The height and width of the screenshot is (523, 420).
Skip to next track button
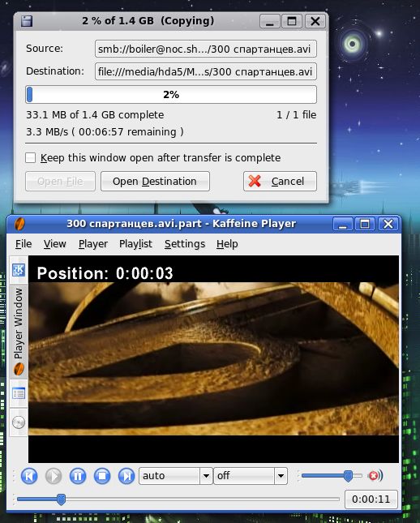coord(126,476)
